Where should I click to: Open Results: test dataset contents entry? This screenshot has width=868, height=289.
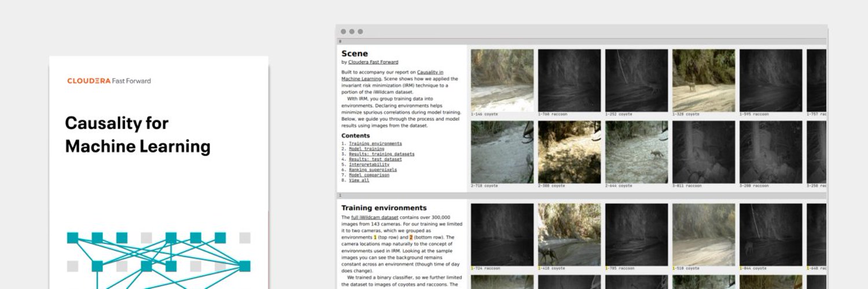click(x=375, y=159)
